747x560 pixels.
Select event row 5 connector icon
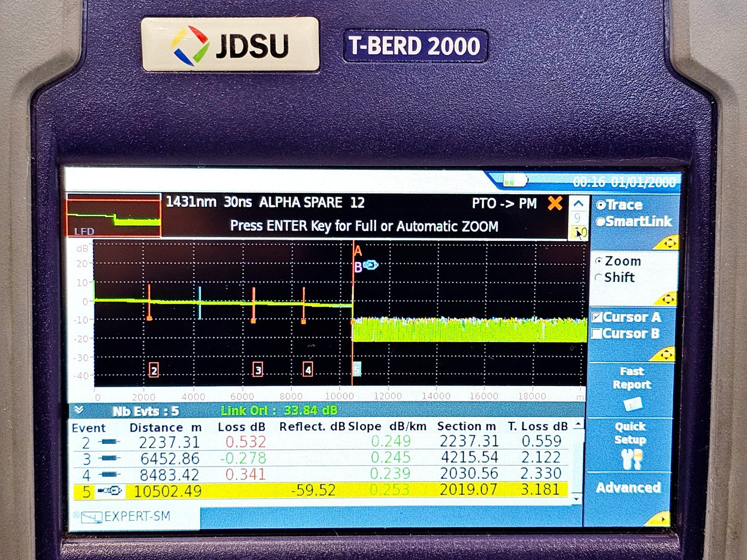110,490
